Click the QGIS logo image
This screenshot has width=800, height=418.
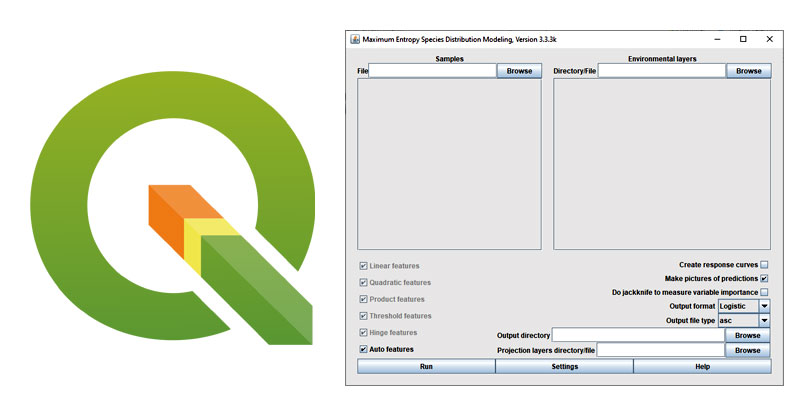tap(172, 208)
